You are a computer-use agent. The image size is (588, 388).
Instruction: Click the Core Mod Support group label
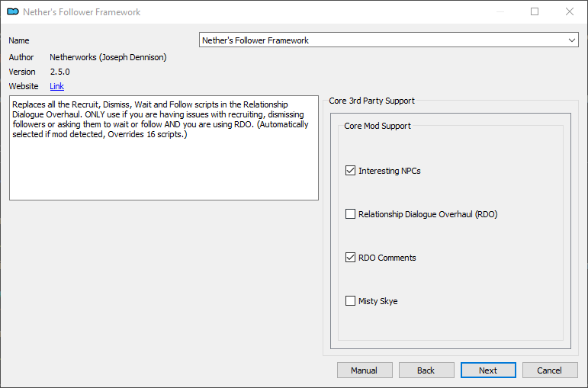[x=378, y=126]
